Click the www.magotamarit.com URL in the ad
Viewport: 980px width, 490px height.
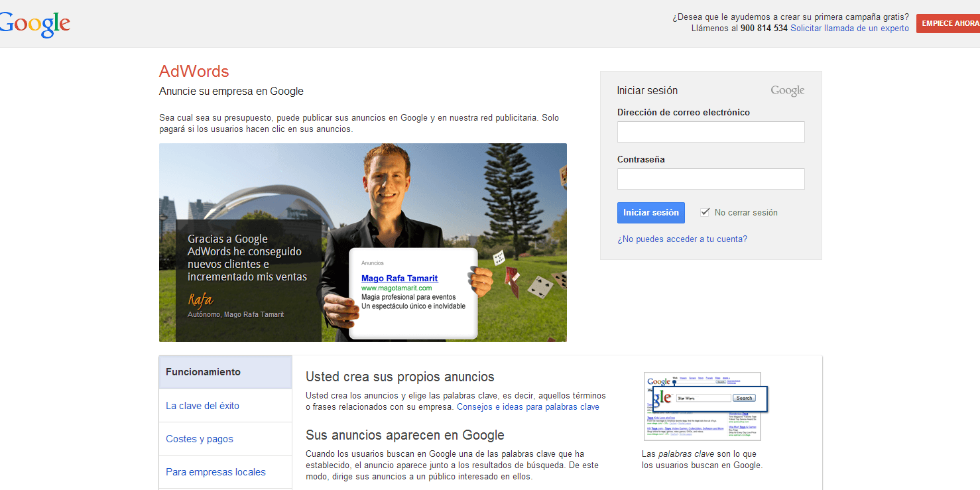coord(396,288)
